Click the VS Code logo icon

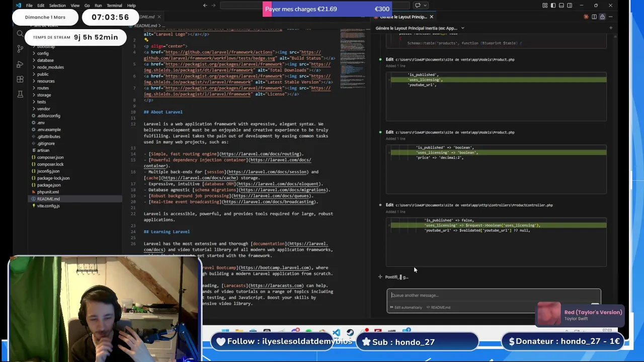tap(19, 6)
